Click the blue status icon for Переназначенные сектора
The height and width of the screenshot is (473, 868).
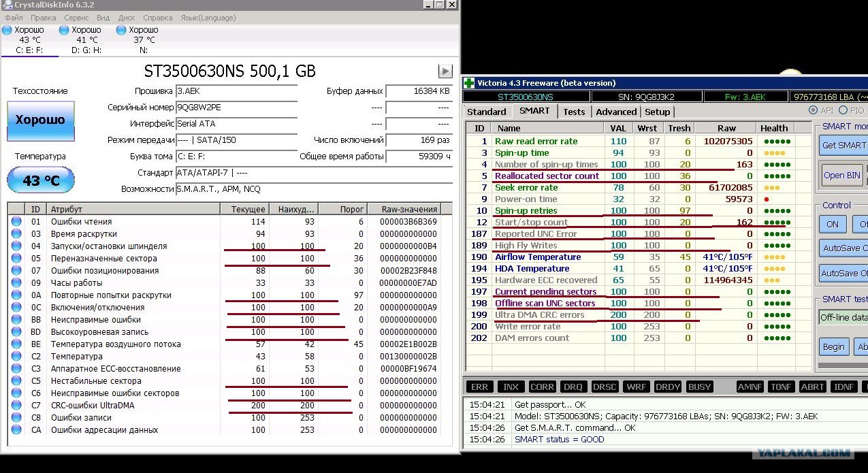coord(16,259)
